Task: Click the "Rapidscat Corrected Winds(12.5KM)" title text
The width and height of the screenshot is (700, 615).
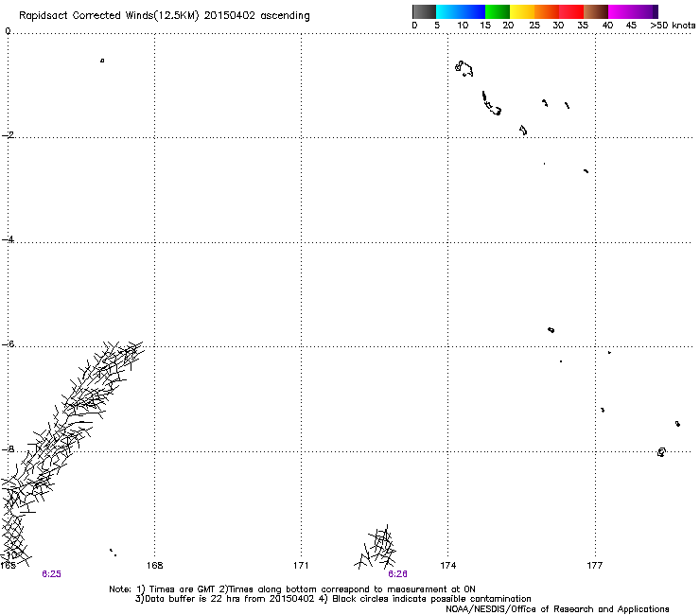Action: click(109, 16)
